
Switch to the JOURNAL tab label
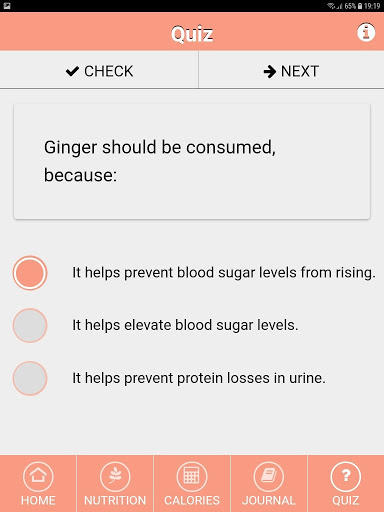click(269, 500)
